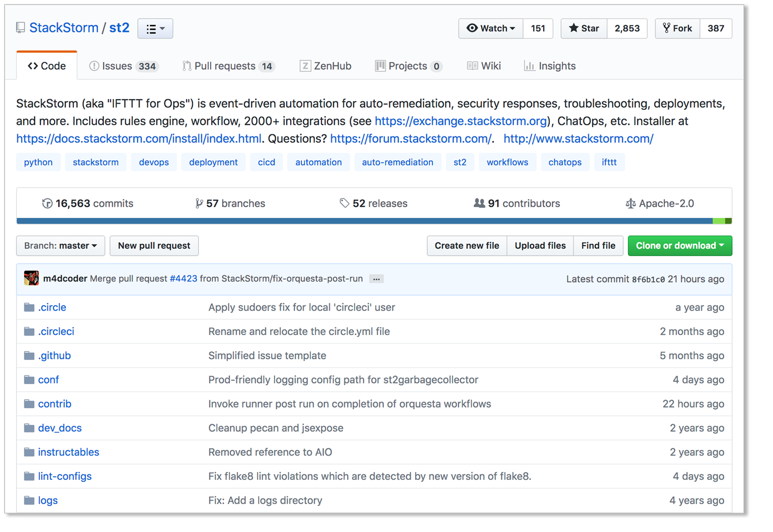The image size is (773, 532).
Task: Open the m4dcoder user profile link
Action: (x=65, y=278)
